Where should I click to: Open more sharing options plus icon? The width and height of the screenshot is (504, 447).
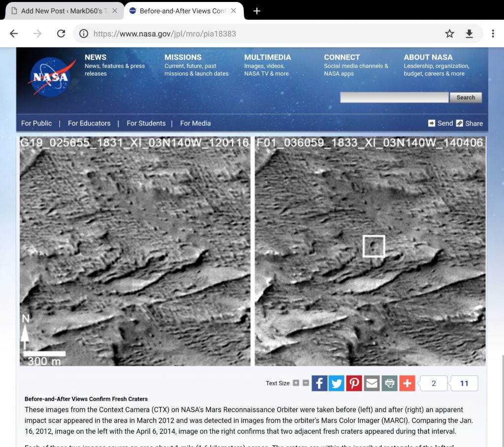(407, 383)
